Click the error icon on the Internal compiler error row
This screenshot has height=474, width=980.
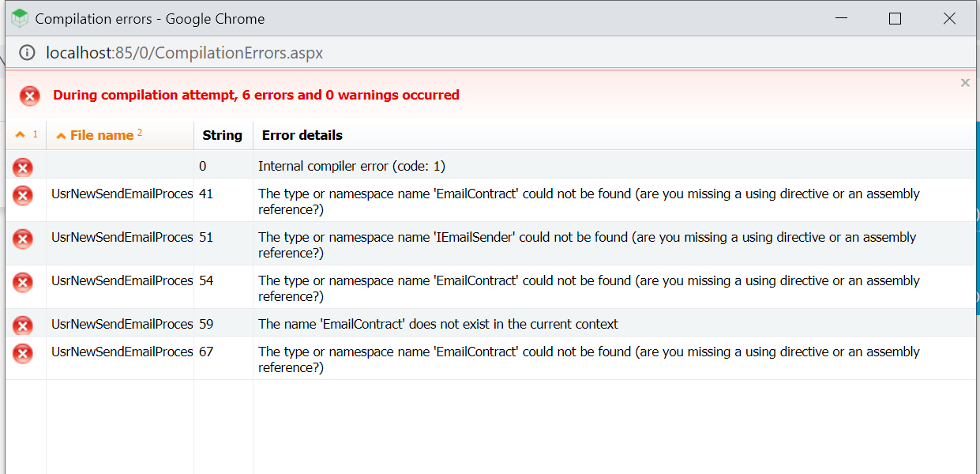pos(23,167)
